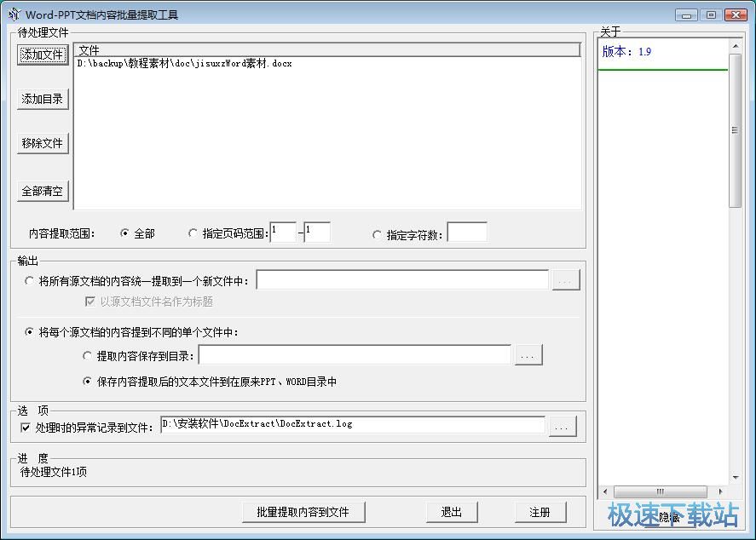
Task: Click the 全部清空 button
Action: pyautogui.click(x=42, y=190)
